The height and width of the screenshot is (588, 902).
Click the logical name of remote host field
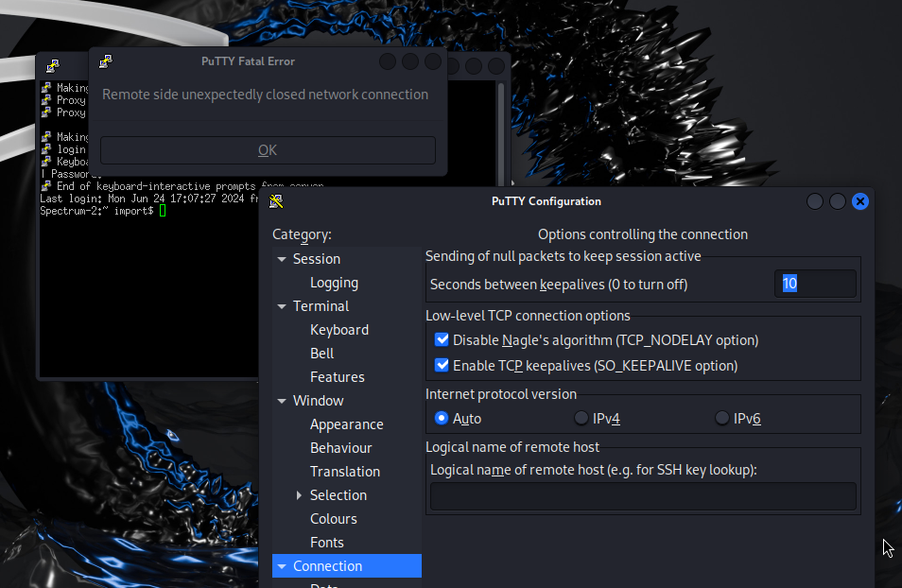click(x=643, y=496)
